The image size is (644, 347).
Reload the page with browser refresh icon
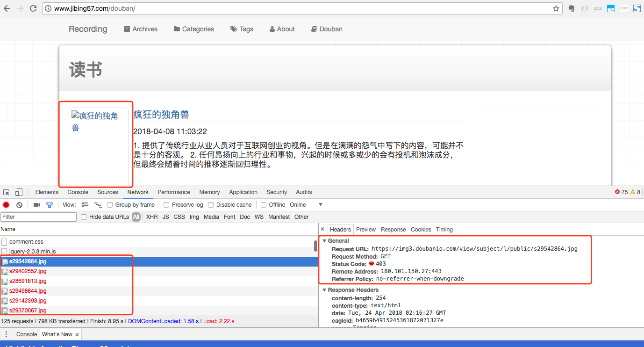(33, 8)
